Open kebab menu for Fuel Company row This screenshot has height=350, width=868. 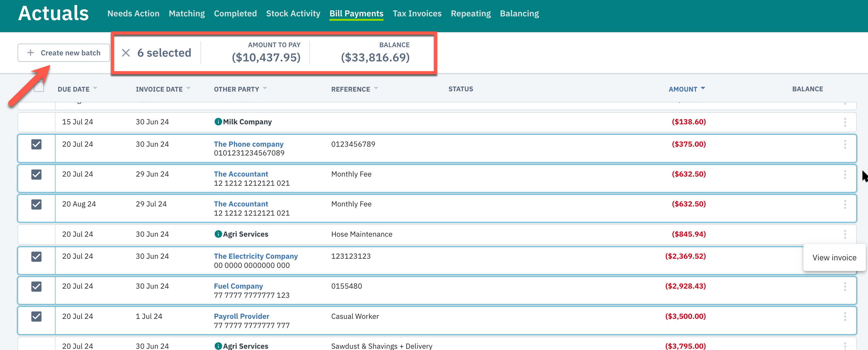point(845,287)
